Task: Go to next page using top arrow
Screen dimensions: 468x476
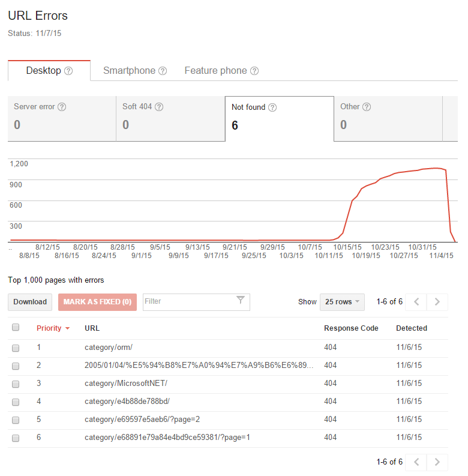Action: [x=437, y=302]
